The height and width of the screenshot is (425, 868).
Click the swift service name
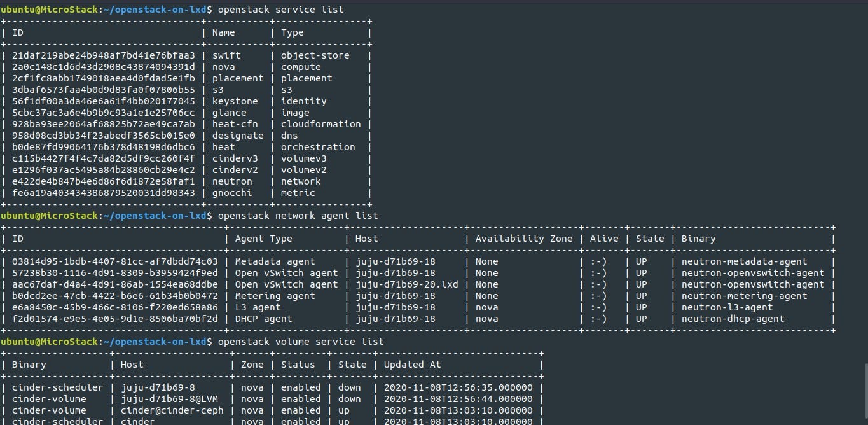226,55
